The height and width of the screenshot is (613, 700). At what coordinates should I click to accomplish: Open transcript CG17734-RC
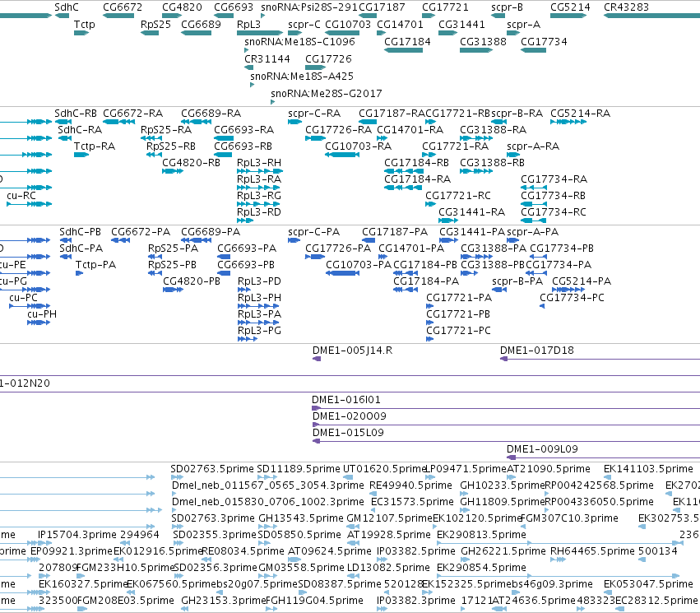click(x=553, y=212)
